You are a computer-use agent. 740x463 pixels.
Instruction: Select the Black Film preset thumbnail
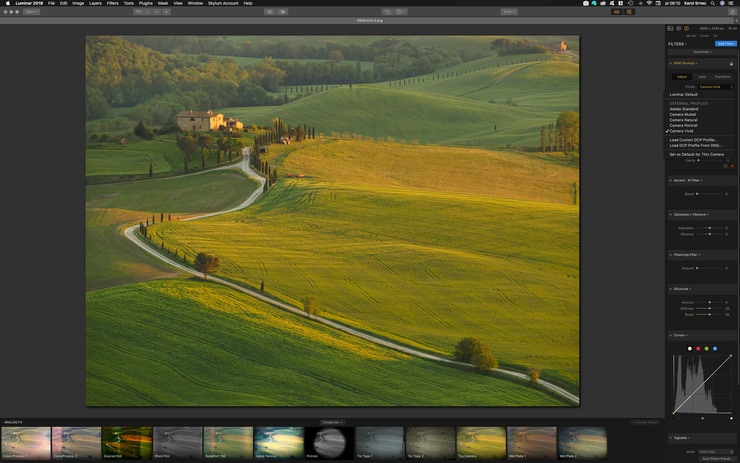pyautogui.click(x=178, y=442)
